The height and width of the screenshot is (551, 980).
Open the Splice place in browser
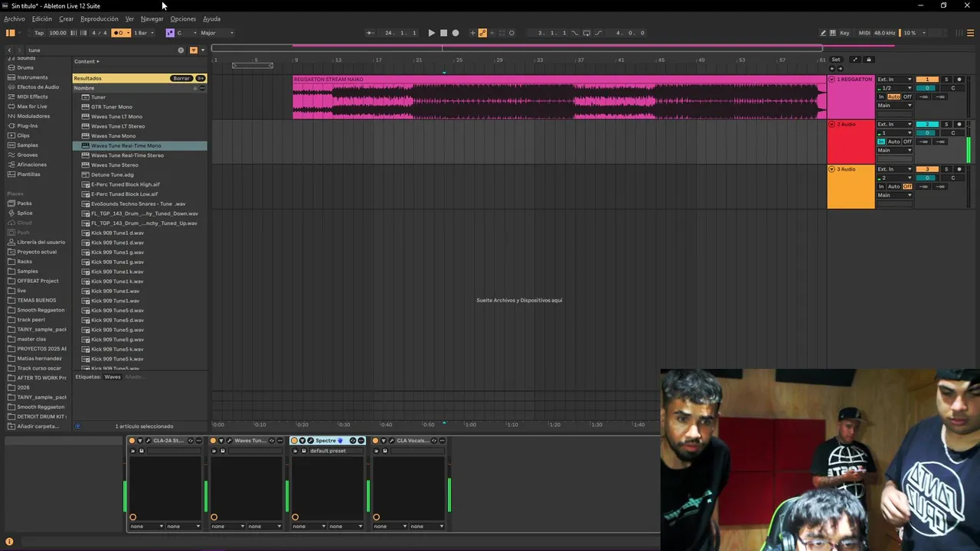24,213
